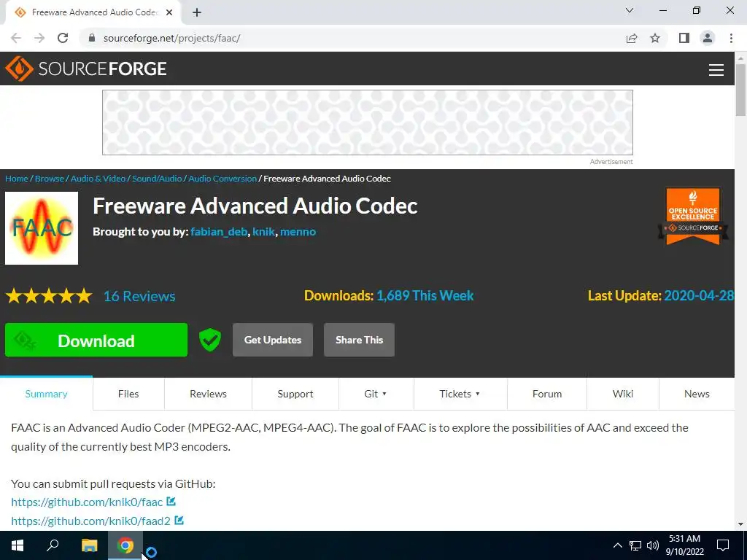The width and height of the screenshot is (747, 560).
Task: Show hidden tray icons chevron
Action: coord(617,545)
